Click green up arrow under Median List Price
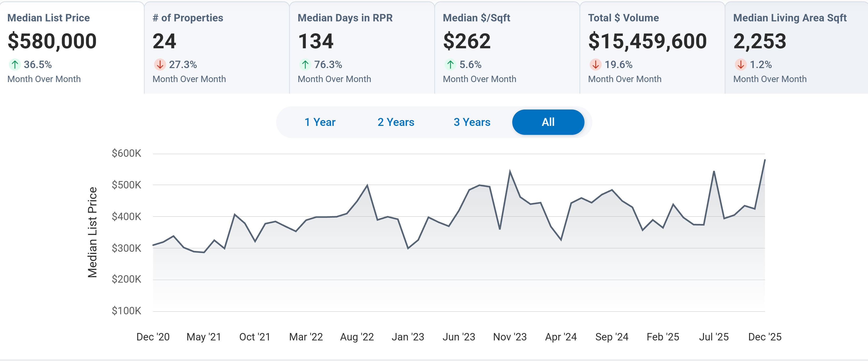The width and height of the screenshot is (868, 361). tap(15, 64)
